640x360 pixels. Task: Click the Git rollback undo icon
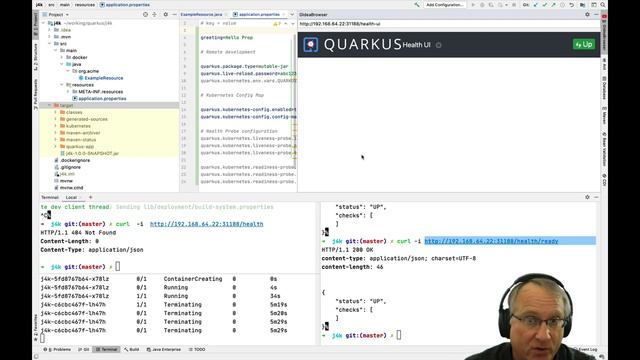[571, 5]
